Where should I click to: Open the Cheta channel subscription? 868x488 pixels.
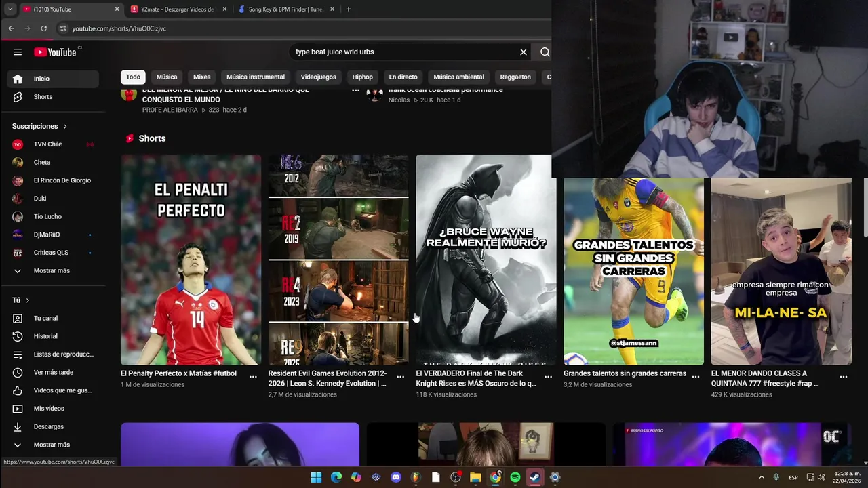(53, 163)
